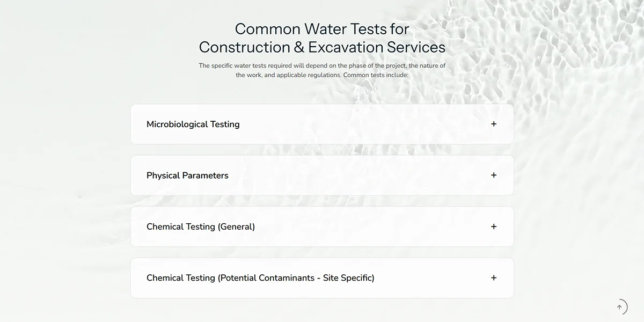
Task: Click the plus icon beside Physical Parameters
Action: pyautogui.click(x=494, y=175)
